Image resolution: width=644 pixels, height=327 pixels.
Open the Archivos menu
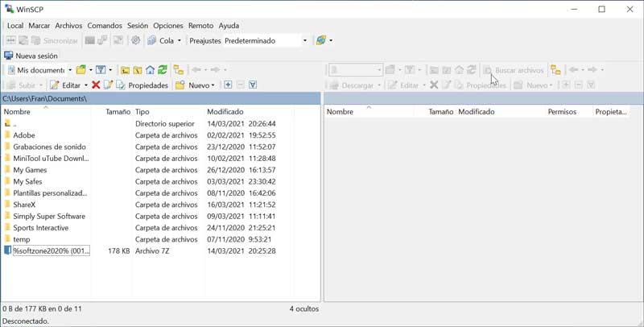tap(68, 26)
